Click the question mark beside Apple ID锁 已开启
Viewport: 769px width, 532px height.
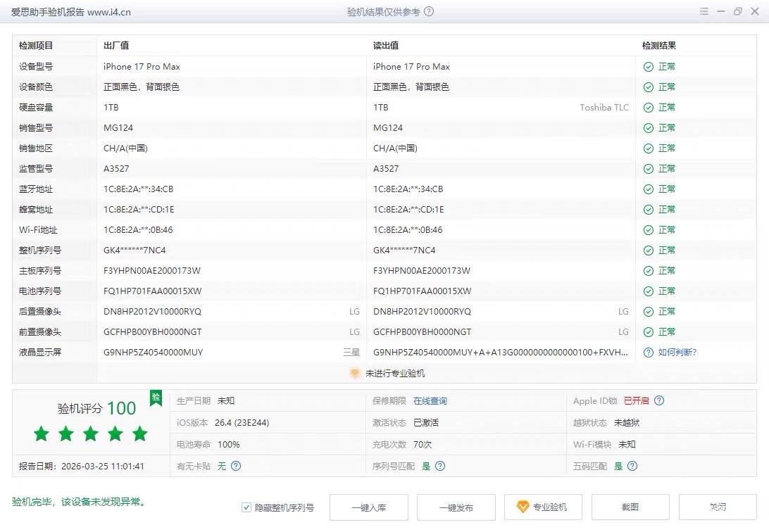click(659, 401)
